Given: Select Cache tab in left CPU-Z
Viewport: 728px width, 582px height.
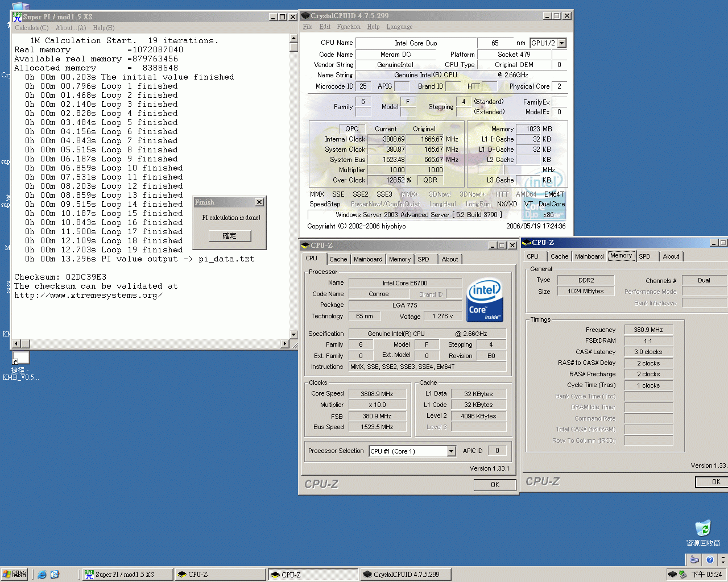Looking at the screenshot, I should tap(338, 259).
